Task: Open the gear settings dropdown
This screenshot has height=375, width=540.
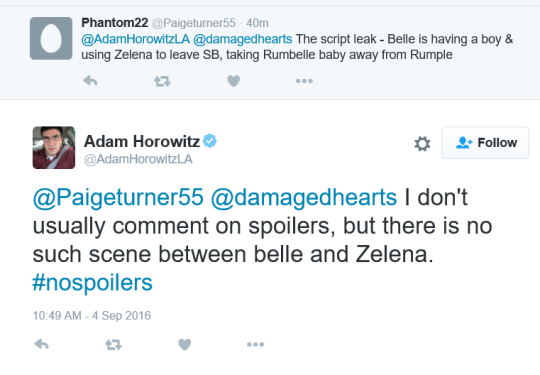Action: (422, 144)
